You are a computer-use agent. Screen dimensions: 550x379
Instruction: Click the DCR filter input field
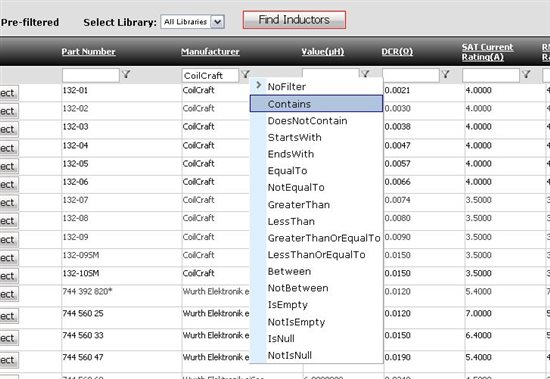tap(411, 75)
